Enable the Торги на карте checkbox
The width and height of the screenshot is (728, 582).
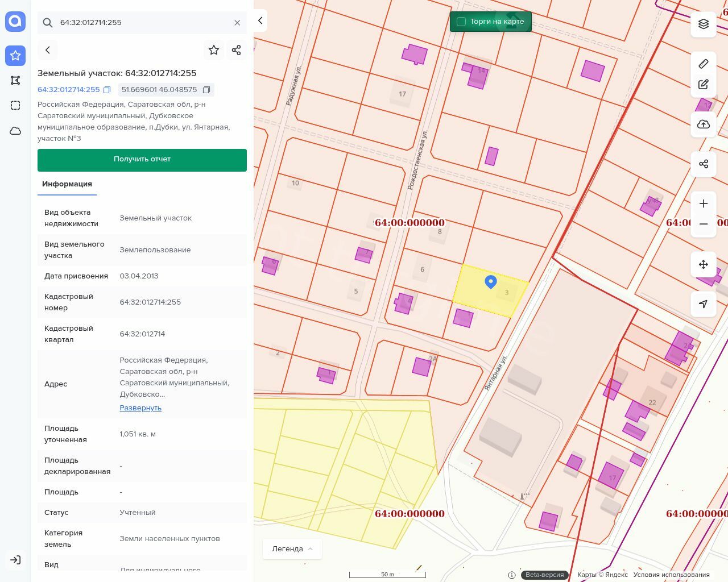coord(461,22)
